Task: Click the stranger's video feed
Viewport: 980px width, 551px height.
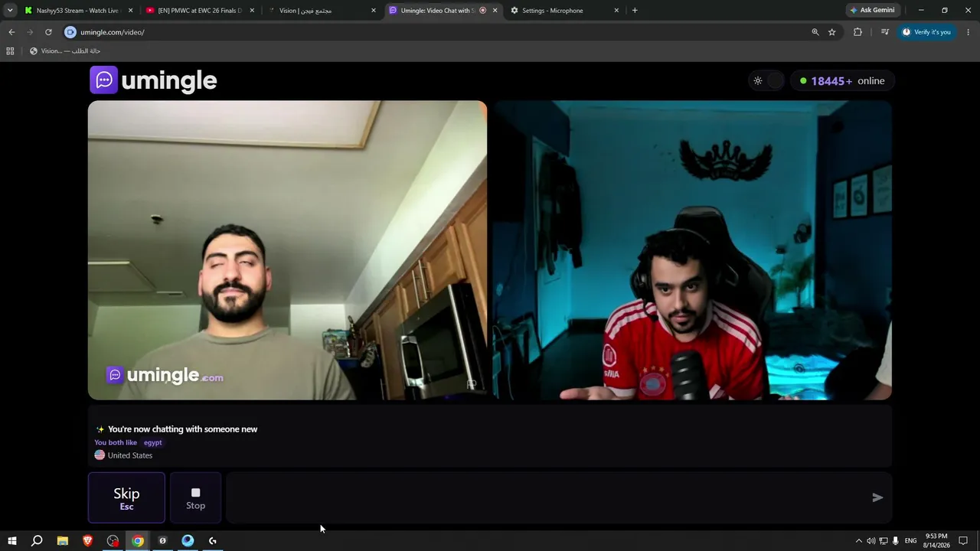Action: pyautogui.click(x=287, y=250)
